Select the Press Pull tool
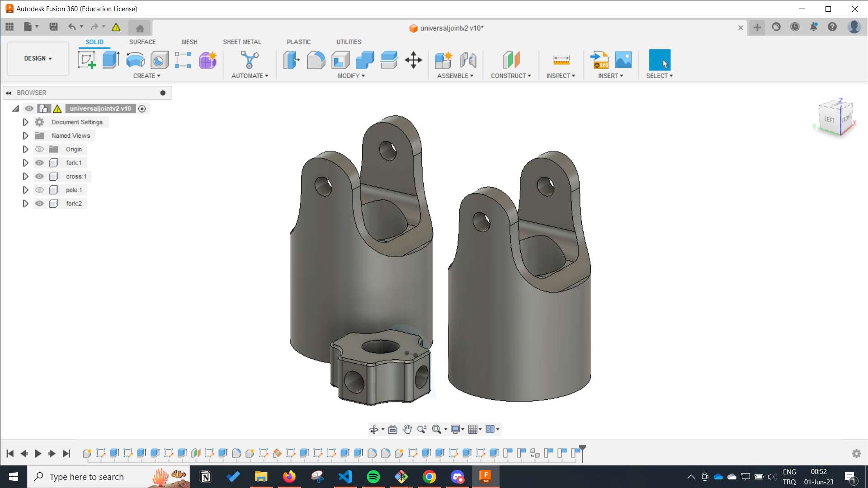The width and height of the screenshot is (868, 488). (292, 60)
